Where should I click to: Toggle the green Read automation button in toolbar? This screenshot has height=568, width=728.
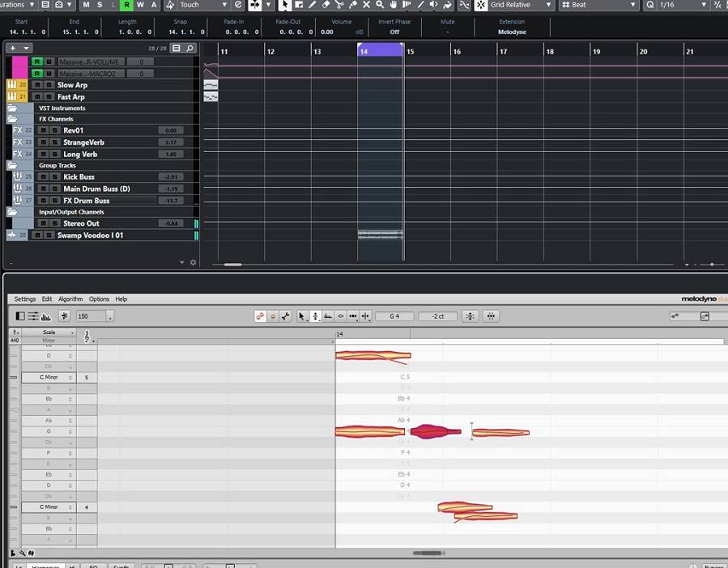[x=126, y=5]
